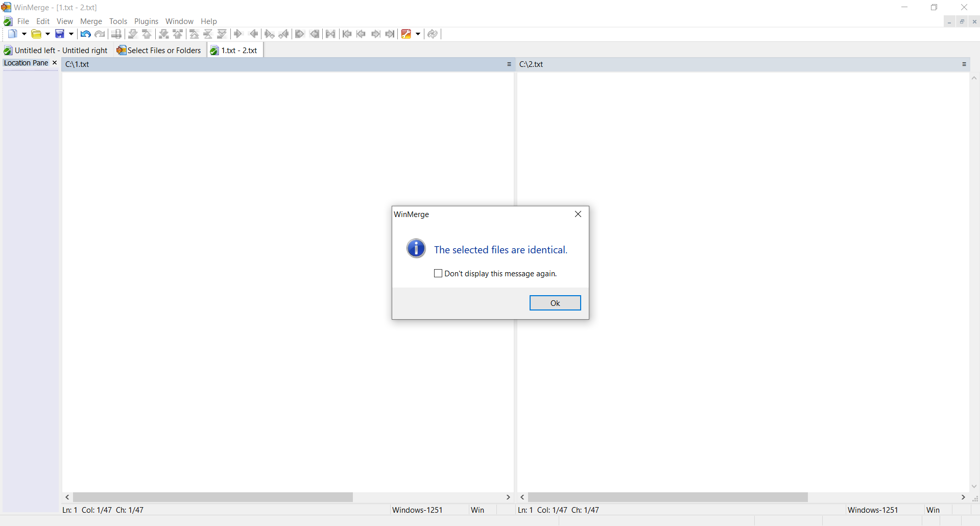The width and height of the screenshot is (980, 526).
Task: Click the Options wrench icon
Action: coord(406,34)
